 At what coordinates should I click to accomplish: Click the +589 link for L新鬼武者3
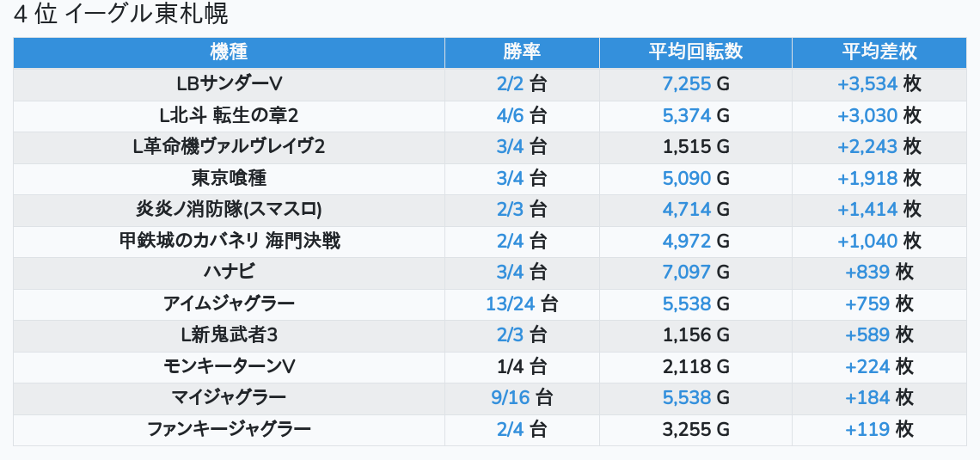(x=867, y=335)
